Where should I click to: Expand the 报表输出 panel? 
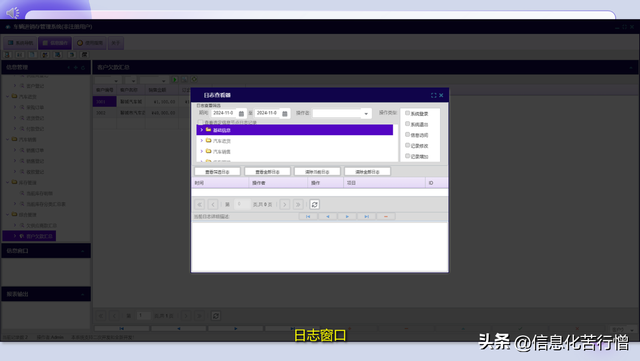tap(83, 294)
